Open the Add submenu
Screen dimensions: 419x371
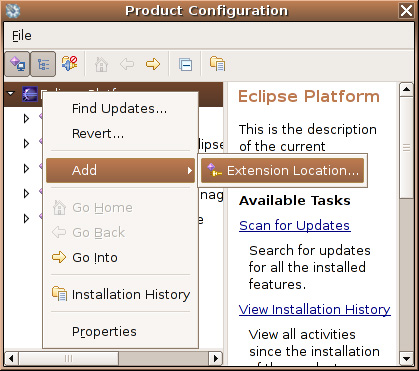pyautogui.click(x=120, y=170)
